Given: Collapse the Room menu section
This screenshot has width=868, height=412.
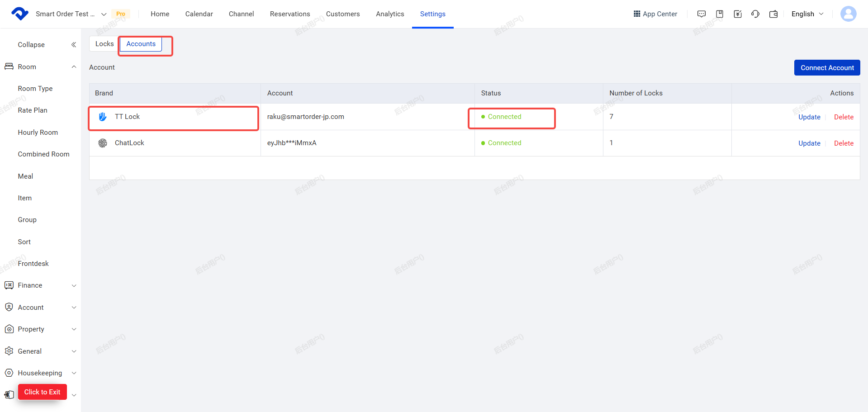Looking at the screenshot, I should tap(74, 67).
